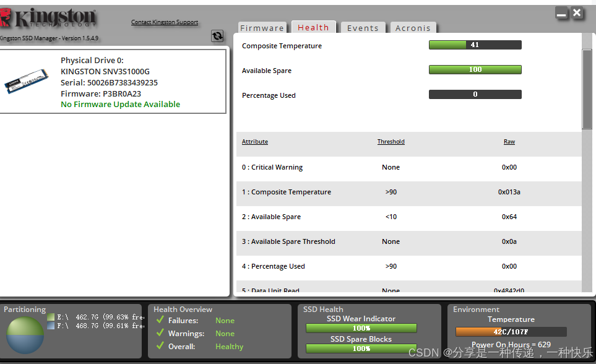596x364 pixels.
Task: Click the Kingston Technology logo
Action: coord(48,18)
